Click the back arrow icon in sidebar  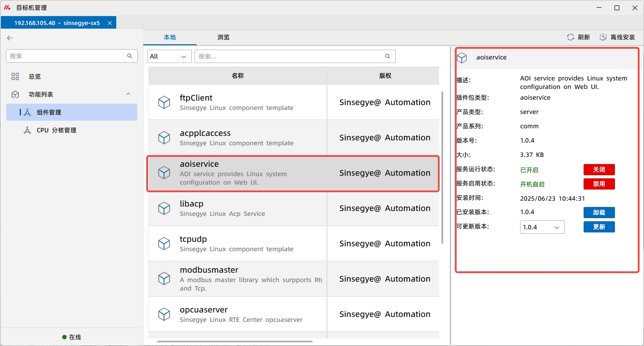10,38
